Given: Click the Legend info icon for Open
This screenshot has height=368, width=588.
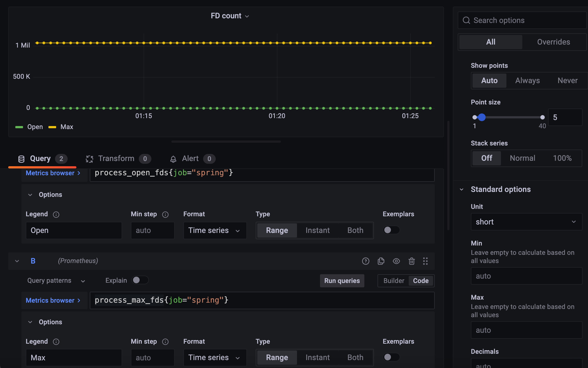Looking at the screenshot, I should [x=56, y=215].
